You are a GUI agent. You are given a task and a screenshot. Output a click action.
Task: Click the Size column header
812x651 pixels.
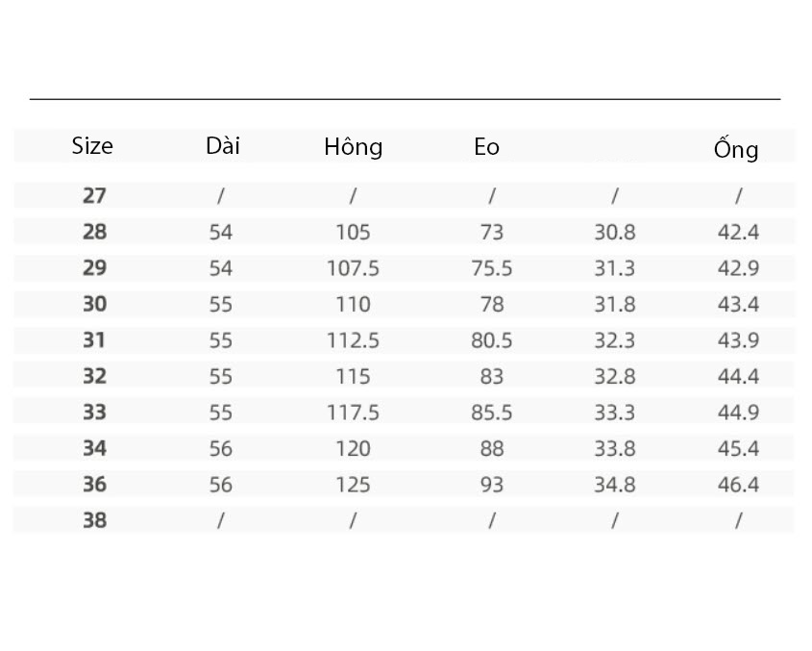(x=92, y=145)
